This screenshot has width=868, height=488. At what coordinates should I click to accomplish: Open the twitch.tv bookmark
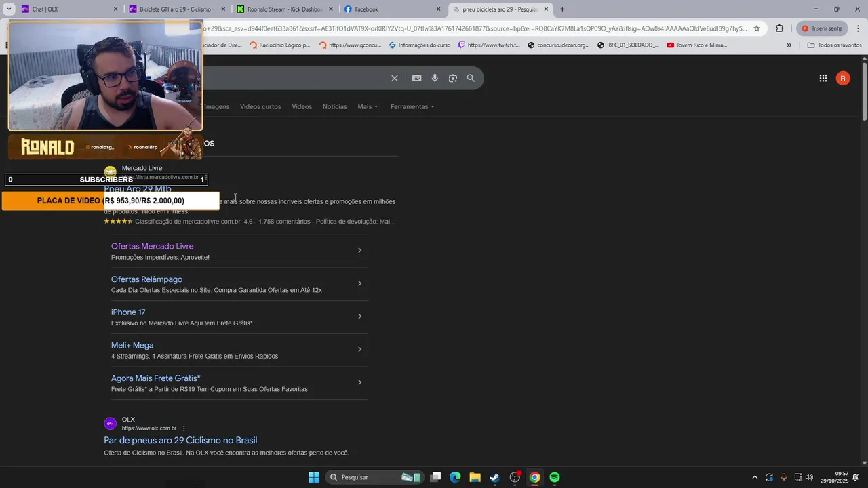click(x=489, y=45)
